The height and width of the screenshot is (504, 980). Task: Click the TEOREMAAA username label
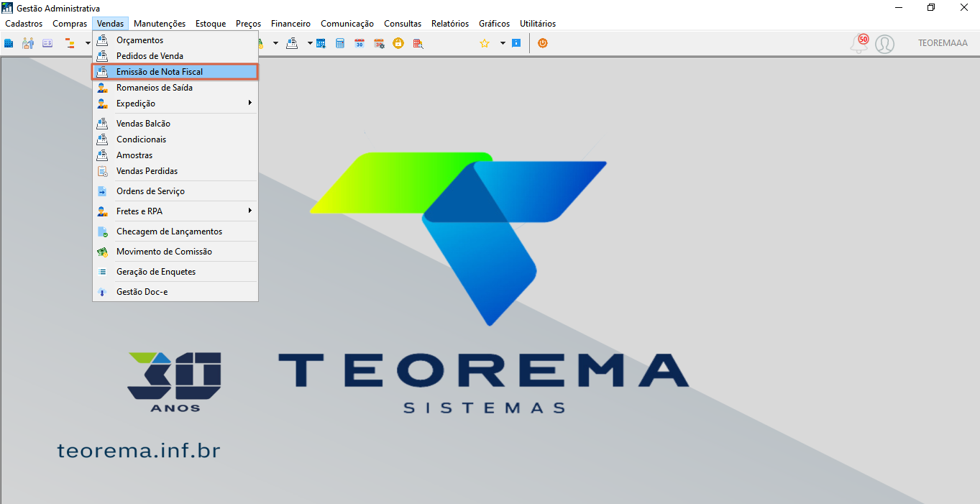pyautogui.click(x=943, y=43)
